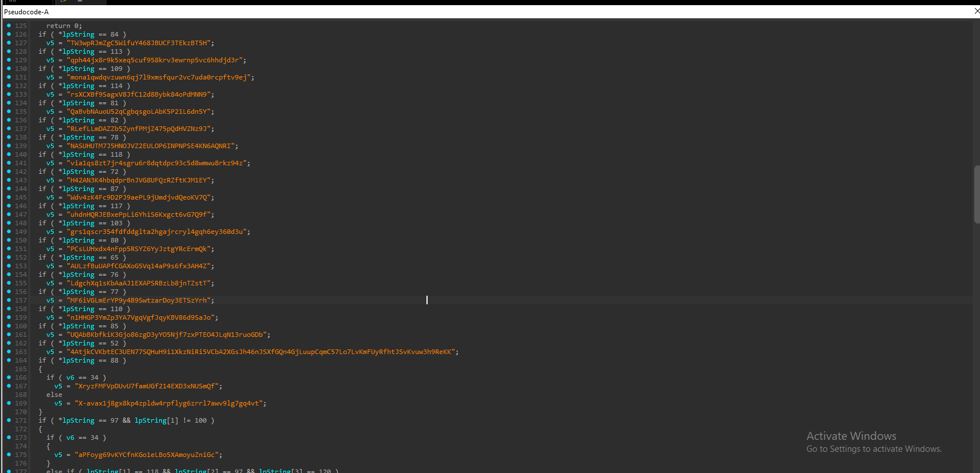Viewport: 980px width, 473px height.
Task: Toggle the breakpoint dot at line 173
Action: pos(9,438)
